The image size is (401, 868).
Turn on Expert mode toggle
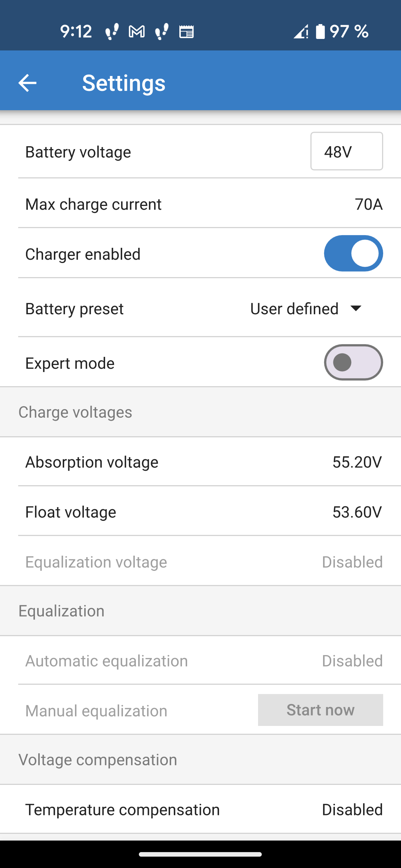pyautogui.click(x=353, y=362)
